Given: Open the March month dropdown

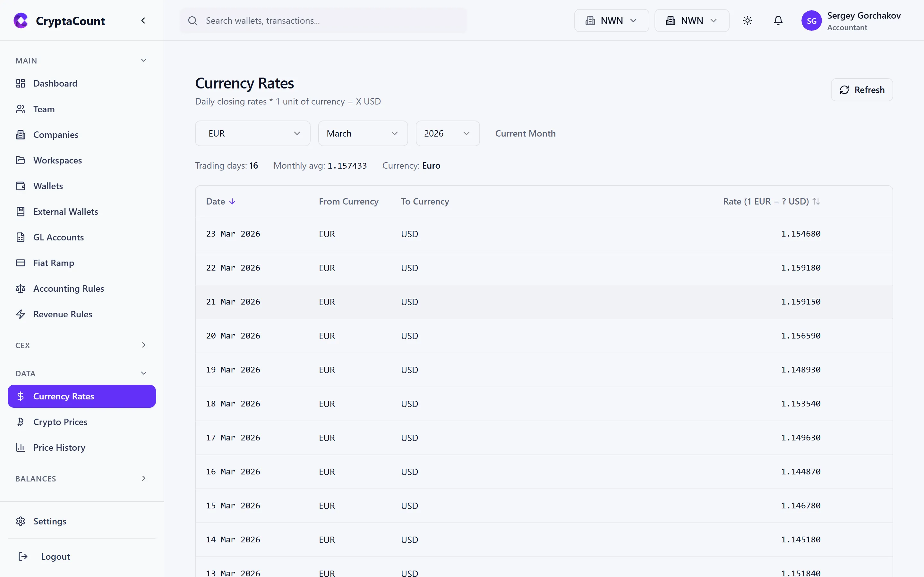Looking at the screenshot, I should [363, 134].
